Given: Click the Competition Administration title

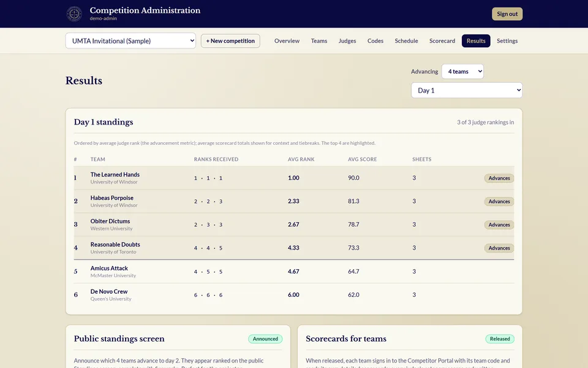Looking at the screenshot, I should (145, 10).
